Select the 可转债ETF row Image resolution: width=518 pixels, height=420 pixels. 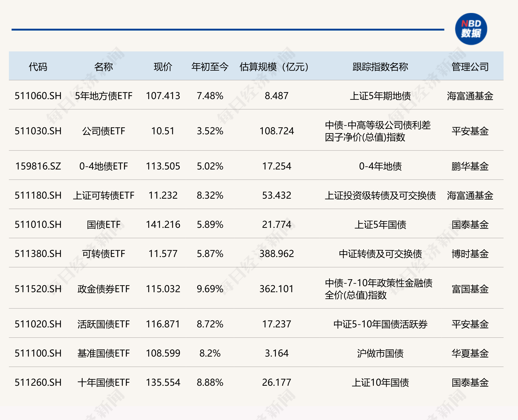(x=103, y=254)
